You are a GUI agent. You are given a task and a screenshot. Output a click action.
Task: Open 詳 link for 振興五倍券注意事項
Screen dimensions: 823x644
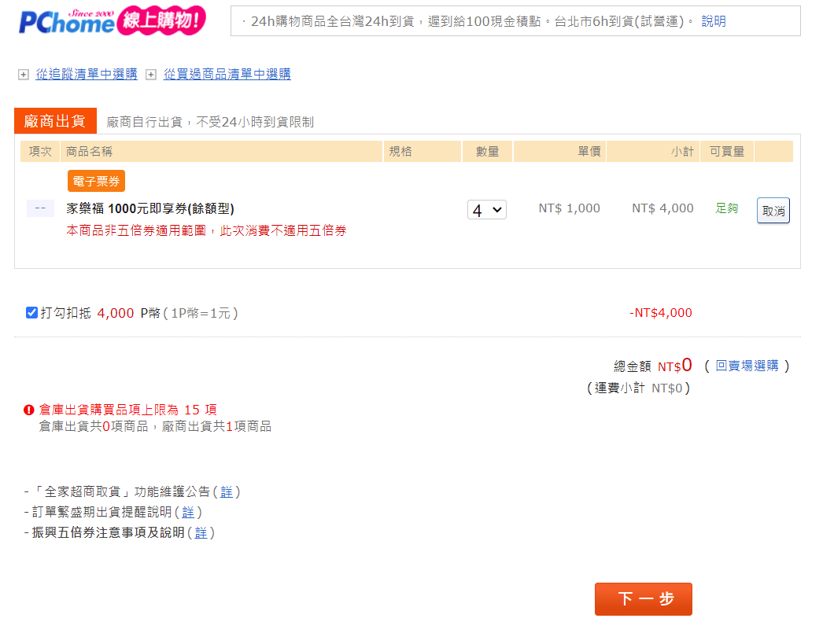[x=201, y=533]
